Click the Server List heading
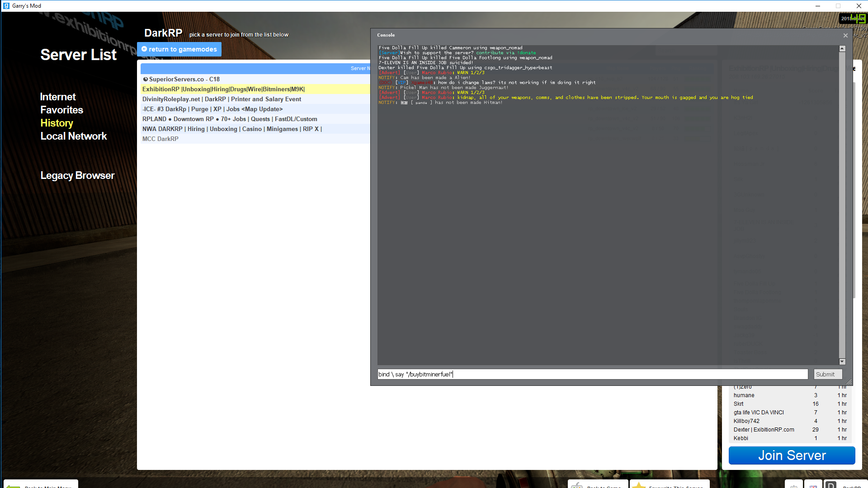The width and height of the screenshot is (868, 488). (x=79, y=55)
